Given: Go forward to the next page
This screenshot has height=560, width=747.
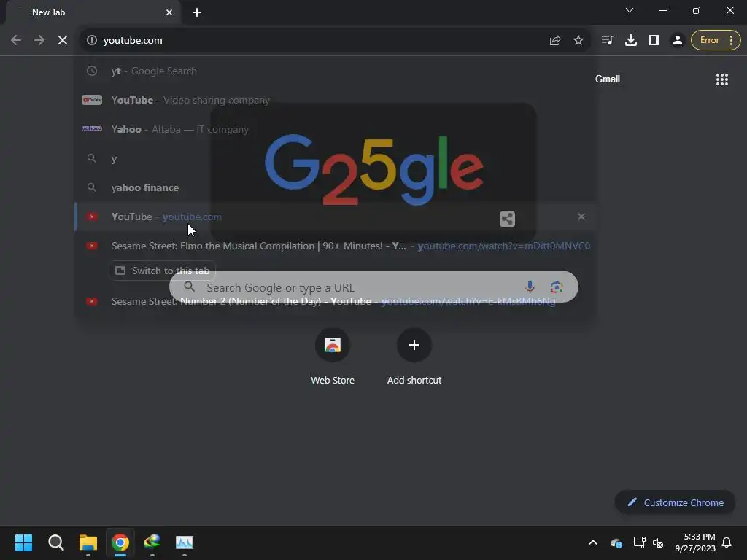Looking at the screenshot, I should pyautogui.click(x=39, y=41).
